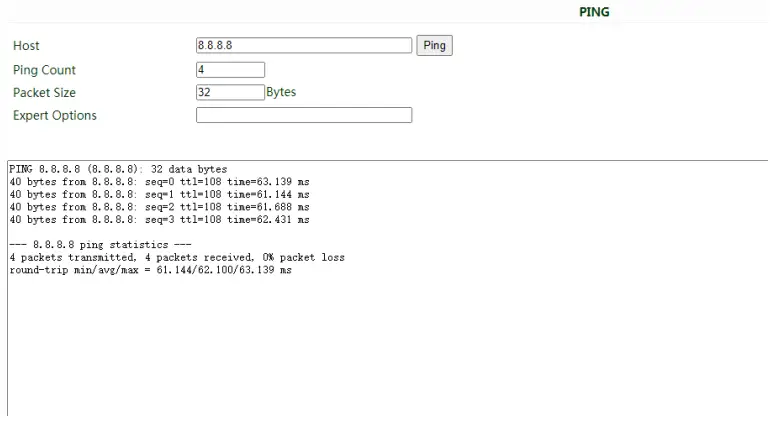Viewport: 780px width, 423px height.
Task: Click the Bytes unit text
Action: (x=281, y=92)
